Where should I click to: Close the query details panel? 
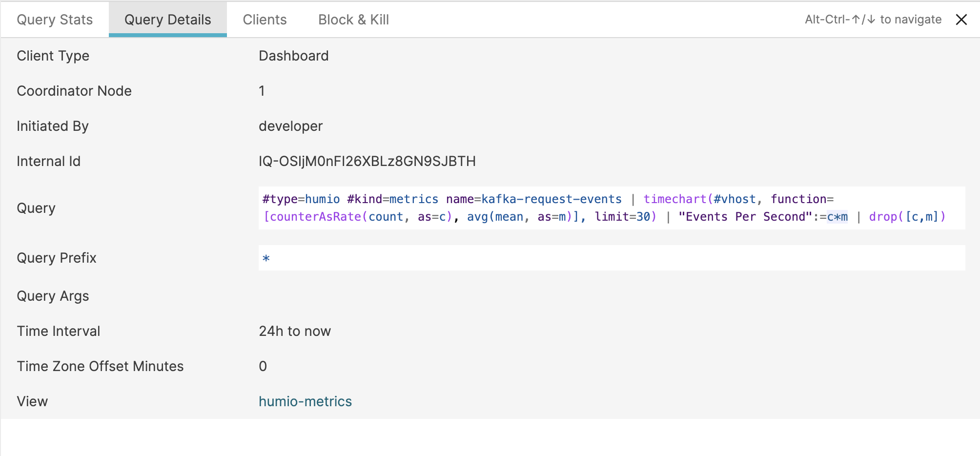pos(962,20)
